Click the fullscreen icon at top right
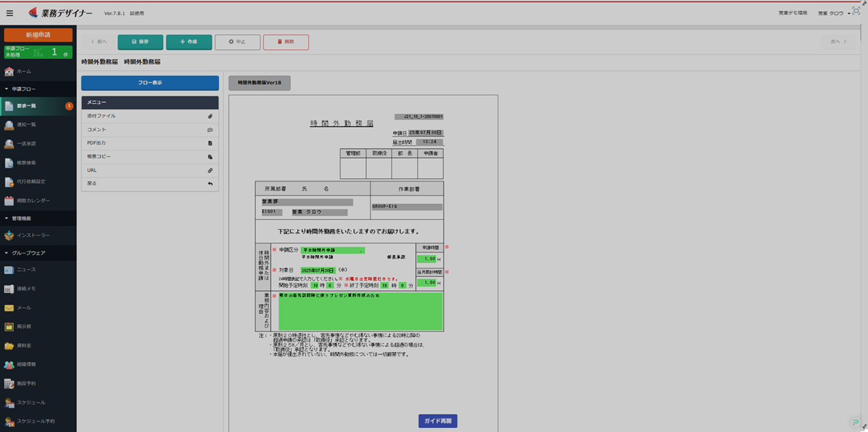Viewport: 868px width, 432px height. click(x=856, y=12)
